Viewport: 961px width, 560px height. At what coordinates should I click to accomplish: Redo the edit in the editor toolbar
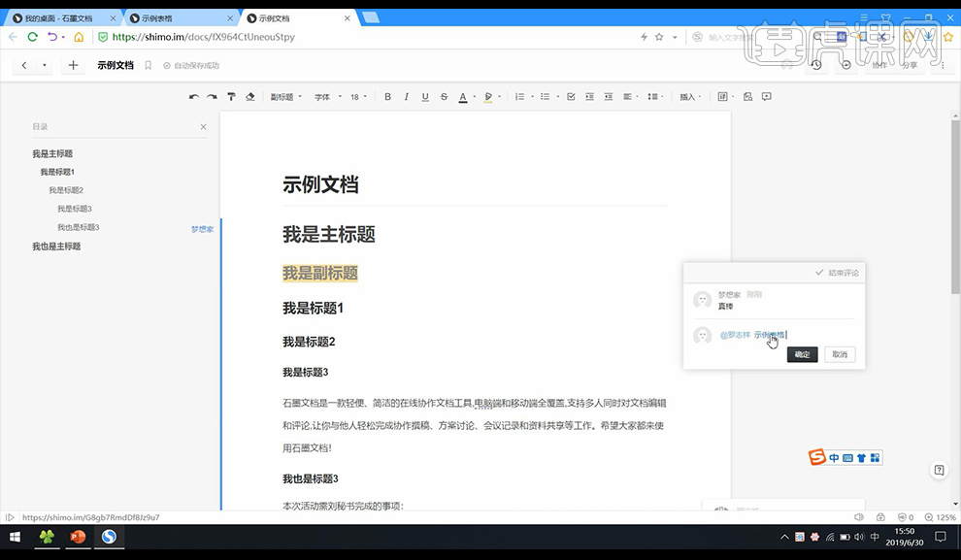click(212, 97)
